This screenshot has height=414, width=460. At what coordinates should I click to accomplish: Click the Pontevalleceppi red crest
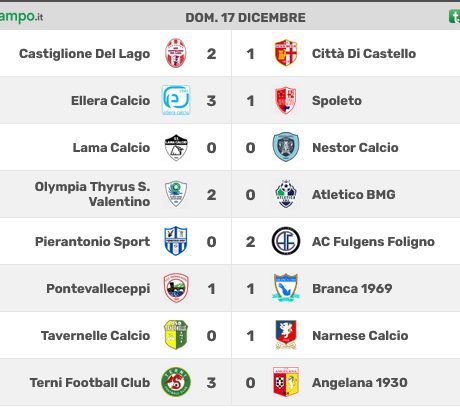[176, 288]
